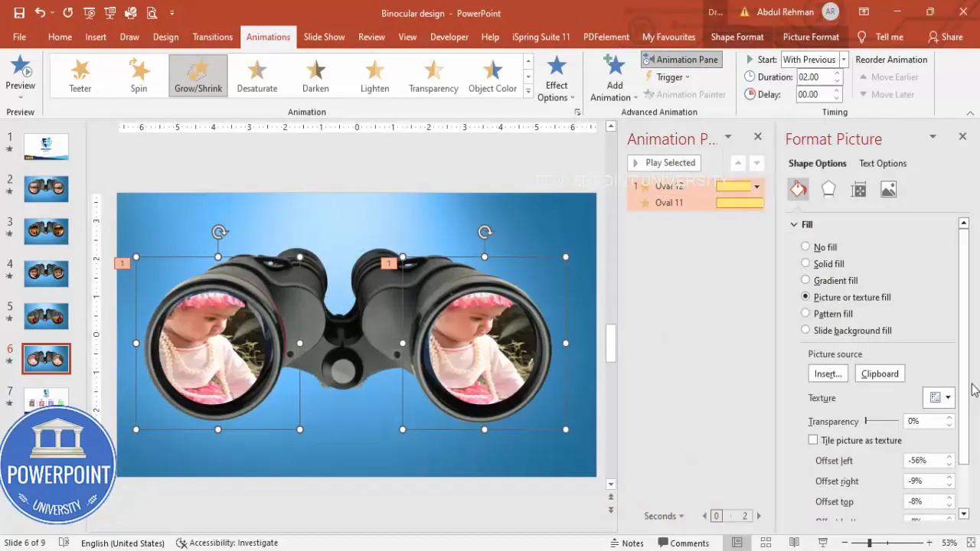The image size is (980, 551).
Task: Select the Grow/Shrink emphasis animation
Action: click(x=198, y=76)
